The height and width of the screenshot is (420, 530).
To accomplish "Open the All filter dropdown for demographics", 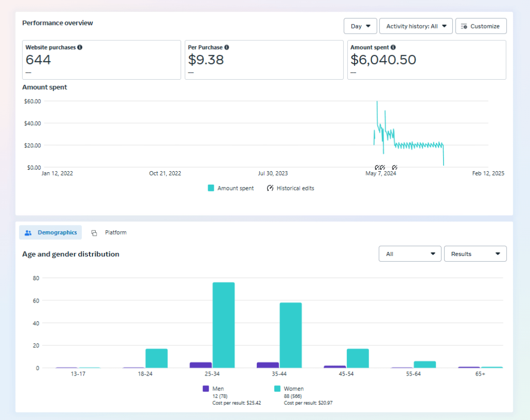I will (410, 254).
